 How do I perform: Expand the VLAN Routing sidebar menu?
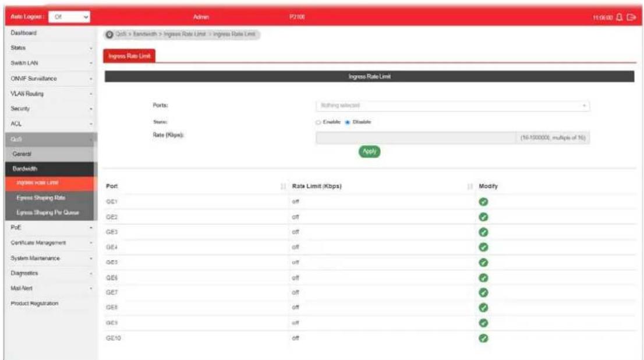pyautogui.click(x=51, y=94)
